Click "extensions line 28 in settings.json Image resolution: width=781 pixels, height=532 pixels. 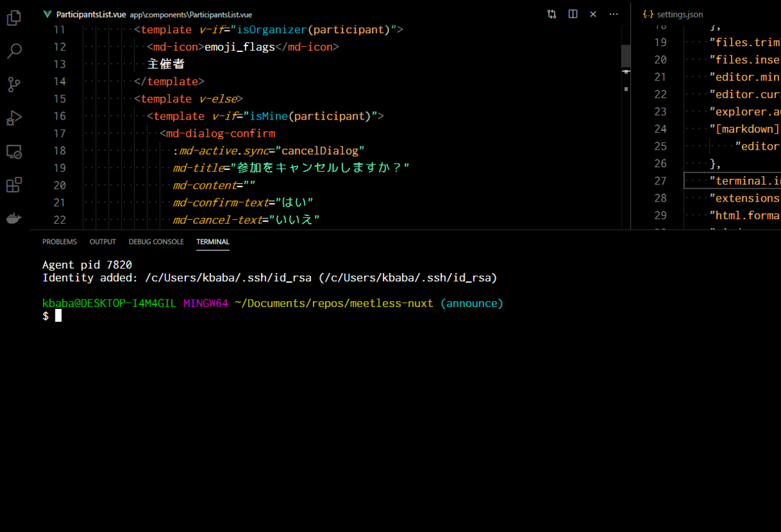745,198
